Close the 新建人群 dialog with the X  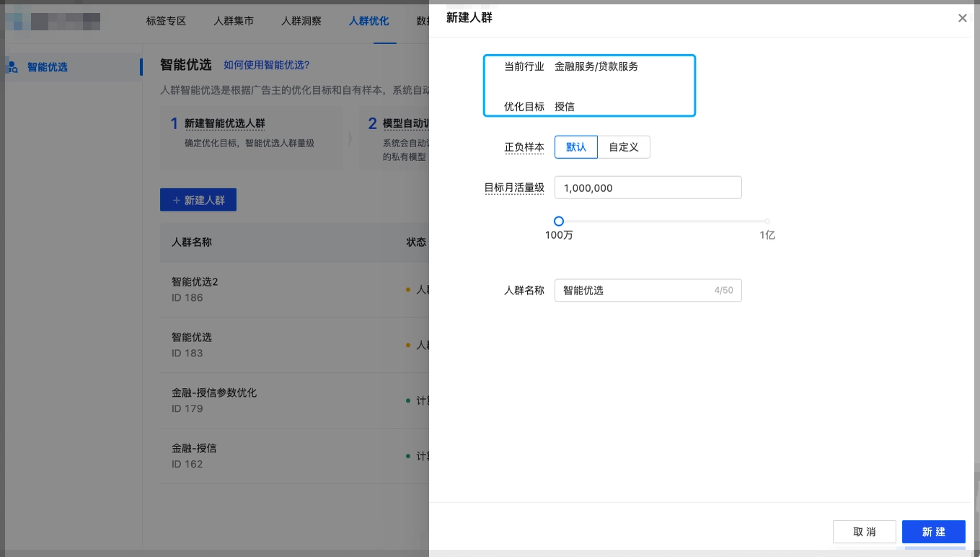click(x=962, y=18)
